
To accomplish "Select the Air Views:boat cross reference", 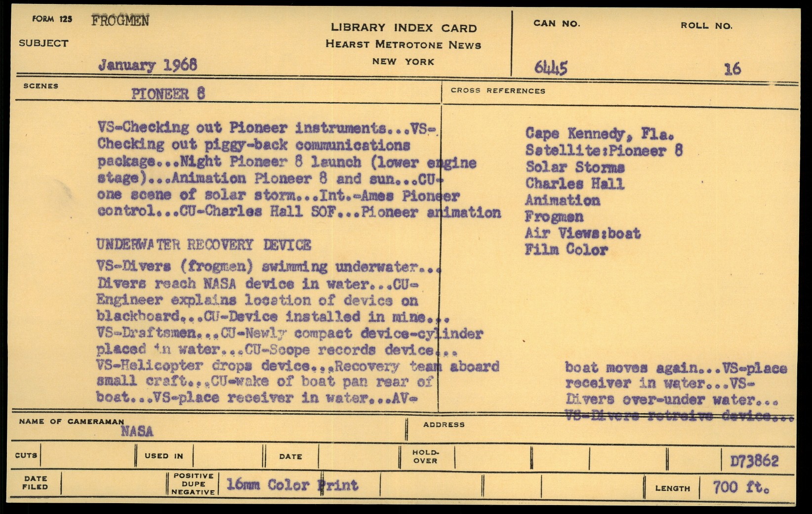I will coord(582,233).
